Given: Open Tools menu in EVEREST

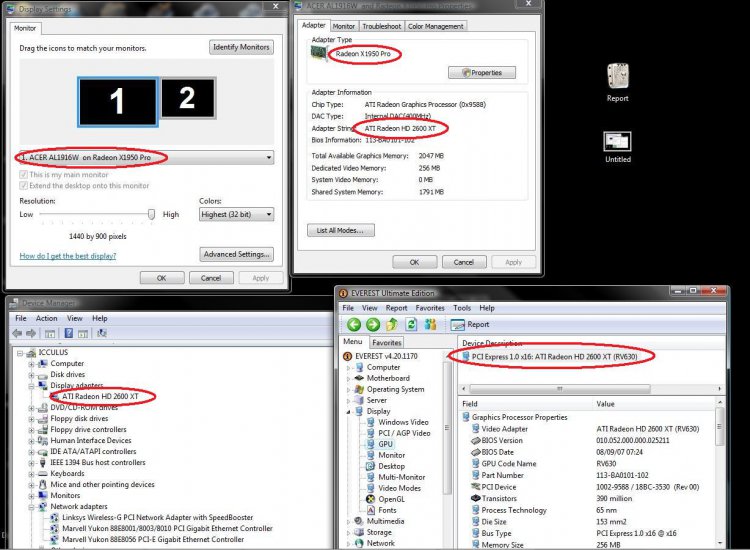Looking at the screenshot, I should tap(462, 308).
